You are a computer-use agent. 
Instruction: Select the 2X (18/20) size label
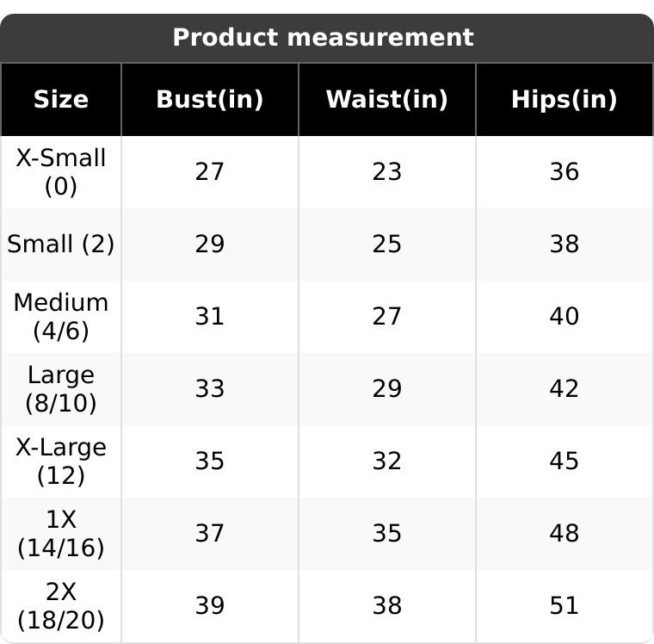[x=61, y=606]
